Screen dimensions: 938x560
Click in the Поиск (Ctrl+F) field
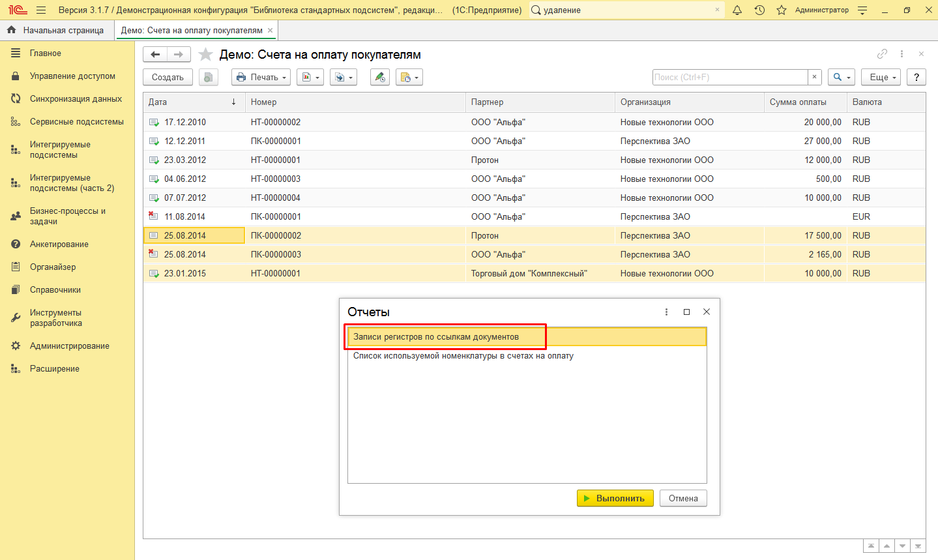click(730, 77)
